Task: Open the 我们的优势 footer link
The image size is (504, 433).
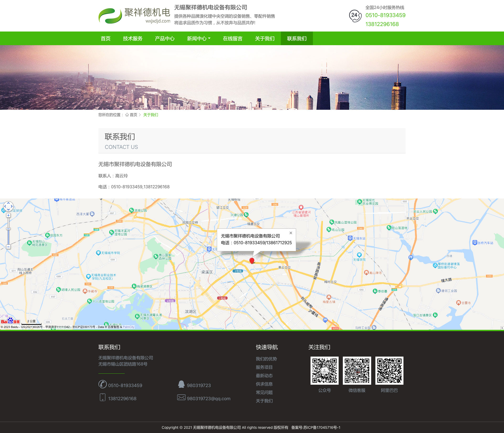Action: [x=266, y=359]
